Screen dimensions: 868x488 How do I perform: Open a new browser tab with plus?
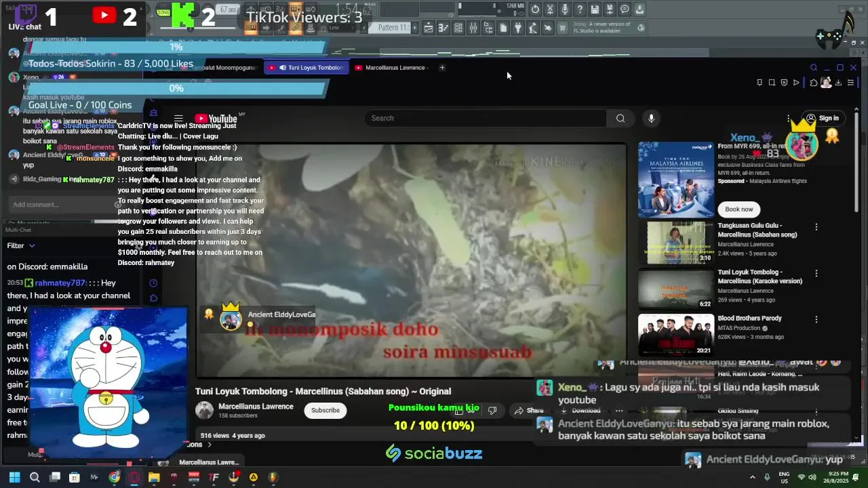coord(442,68)
